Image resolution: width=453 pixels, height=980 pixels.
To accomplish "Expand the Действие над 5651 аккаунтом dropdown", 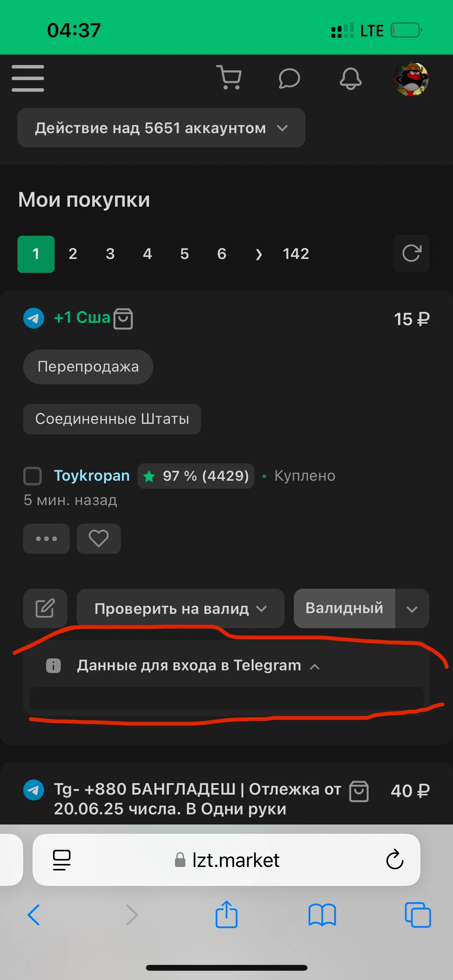I will [x=161, y=128].
